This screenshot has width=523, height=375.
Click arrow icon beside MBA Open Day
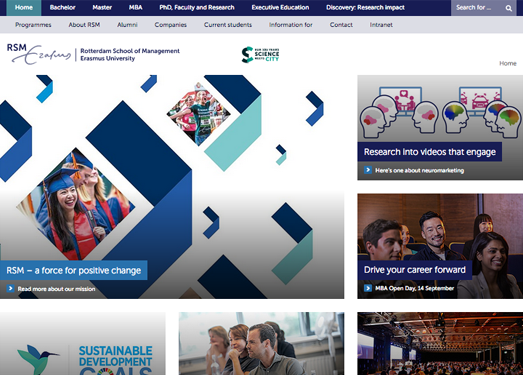point(368,288)
